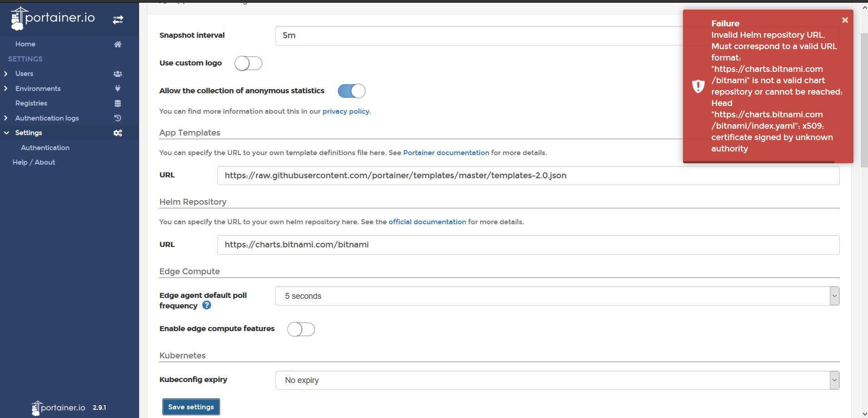Viewport: 868px width, 418px height.
Task: Navigate to Help / About
Action: coord(33,162)
